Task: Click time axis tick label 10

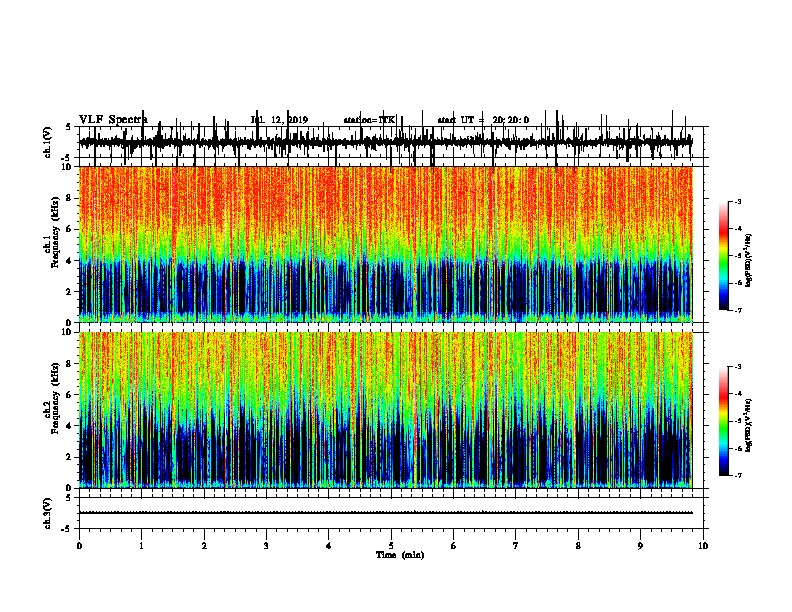Action: click(x=703, y=546)
